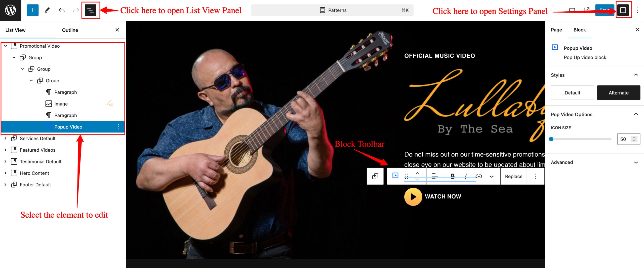
Task: Toggle the Settings sidebar icon
Action: click(x=623, y=10)
